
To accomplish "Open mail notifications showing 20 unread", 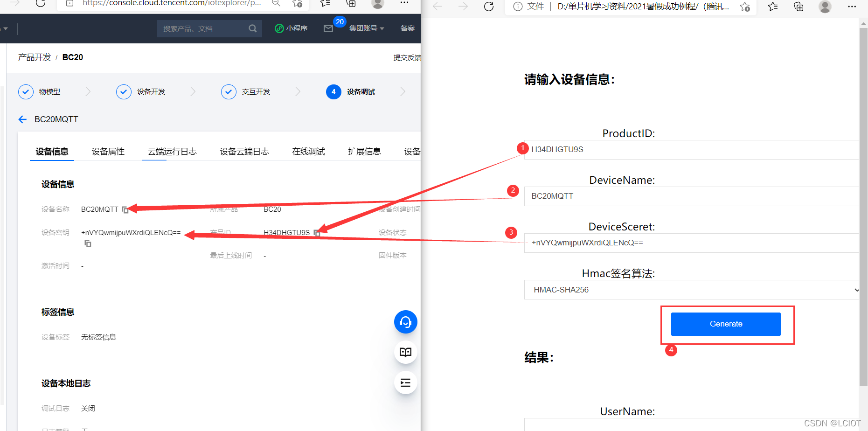I will point(328,28).
